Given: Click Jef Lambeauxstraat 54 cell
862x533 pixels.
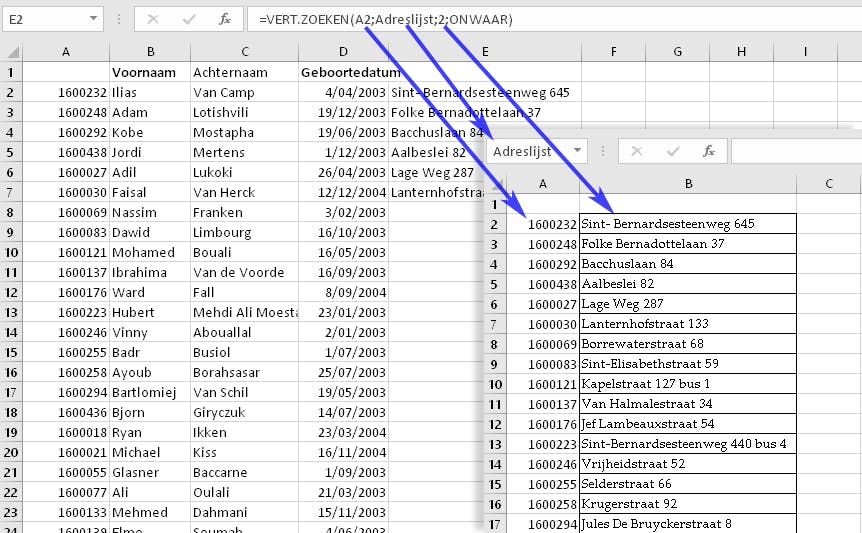Looking at the screenshot, I should [688, 424].
